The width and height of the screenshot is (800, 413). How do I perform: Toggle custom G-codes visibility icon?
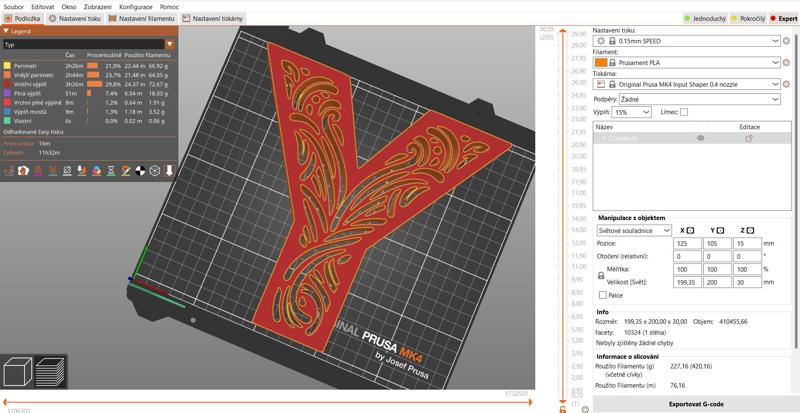click(x=126, y=171)
